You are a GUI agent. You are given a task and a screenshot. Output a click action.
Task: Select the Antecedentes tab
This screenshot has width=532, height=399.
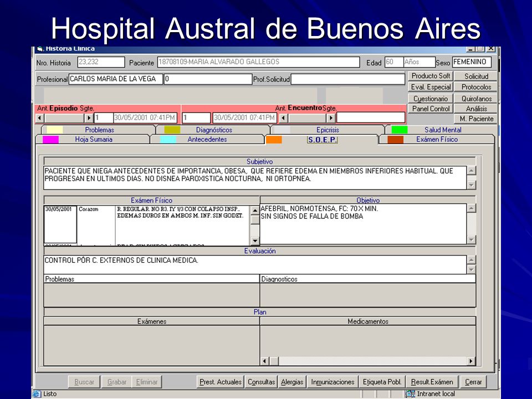(x=207, y=140)
